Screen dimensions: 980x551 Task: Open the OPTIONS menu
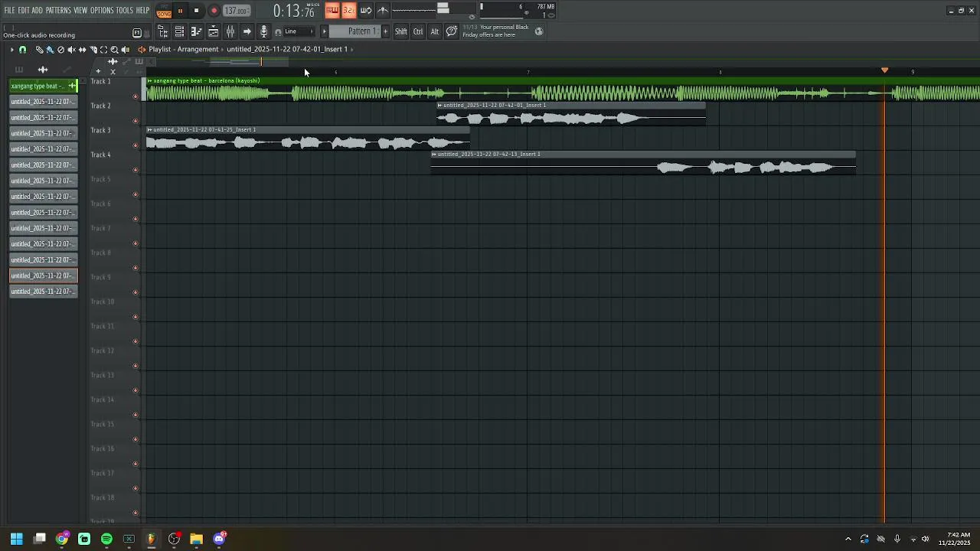click(102, 10)
